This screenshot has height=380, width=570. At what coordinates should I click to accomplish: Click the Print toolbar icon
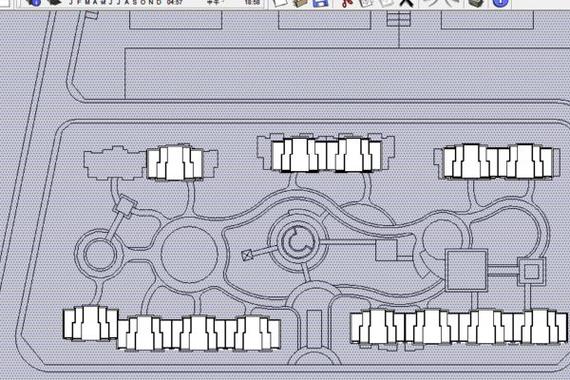pyautogui.click(x=475, y=3)
